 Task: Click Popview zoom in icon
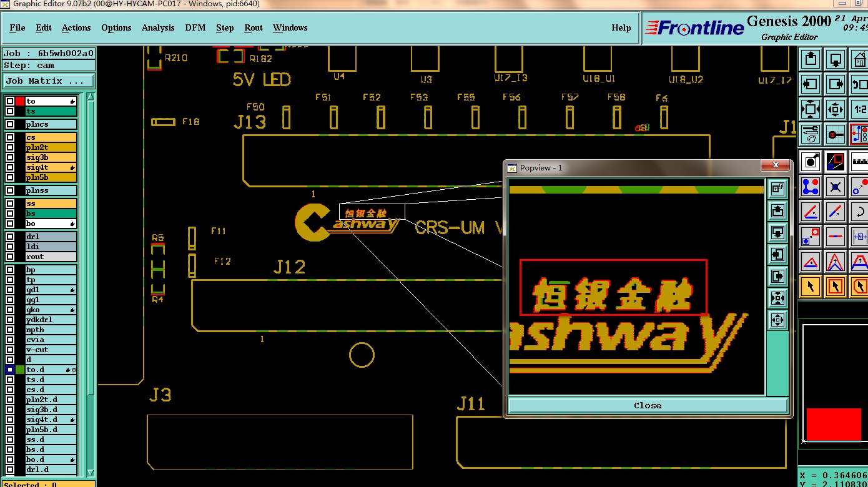(777, 298)
